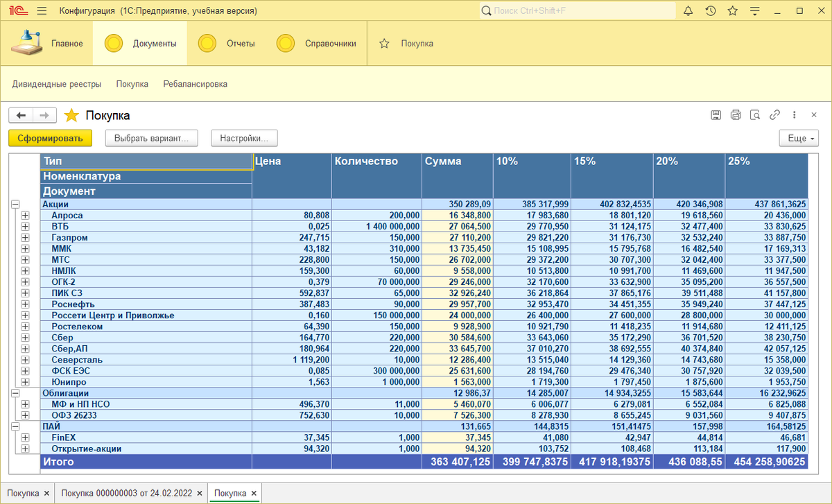
Task: Select the Сбер,АП name cell
Action: pyautogui.click(x=146, y=349)
